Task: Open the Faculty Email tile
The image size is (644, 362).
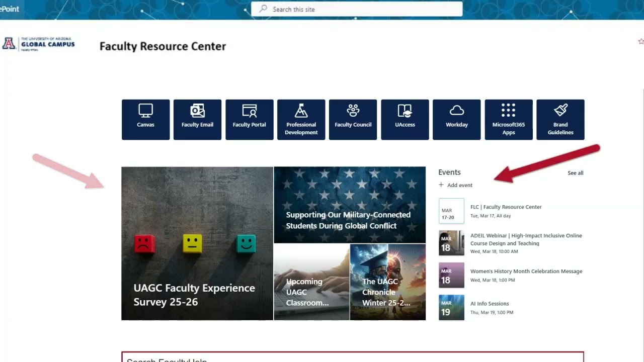Action: [x=197, y=120]
